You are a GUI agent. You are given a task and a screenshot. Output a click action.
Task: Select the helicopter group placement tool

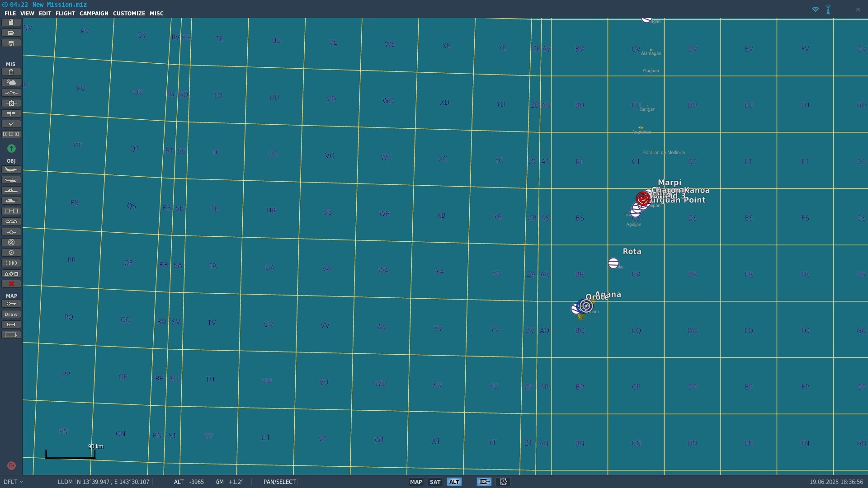pos(11,180)
